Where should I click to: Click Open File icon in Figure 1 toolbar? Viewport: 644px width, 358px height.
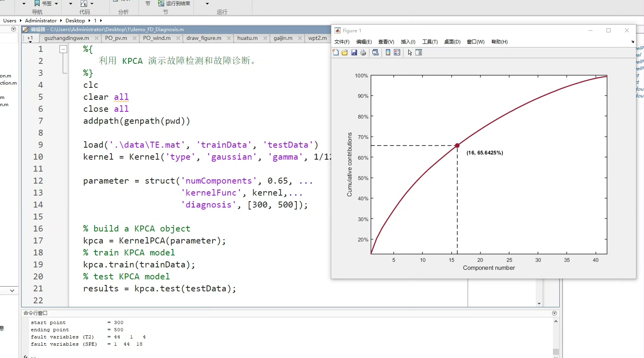(x=345, y=52)
